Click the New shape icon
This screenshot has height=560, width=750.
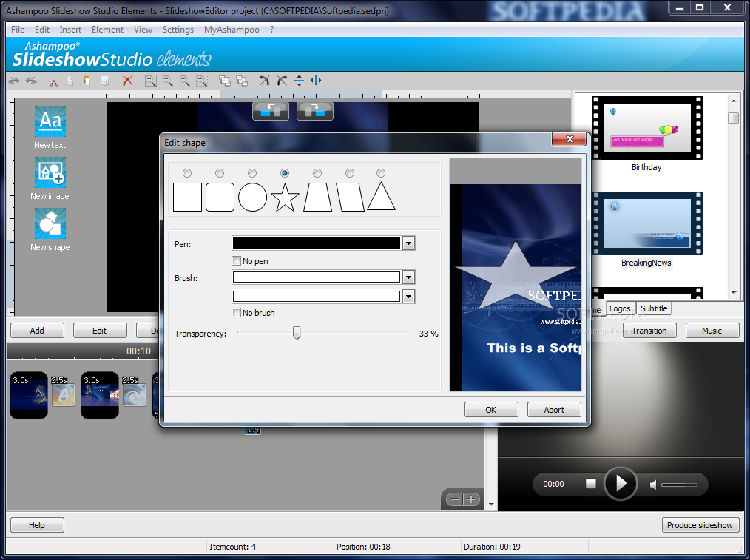pyautogui.click(x=50, y=223)
